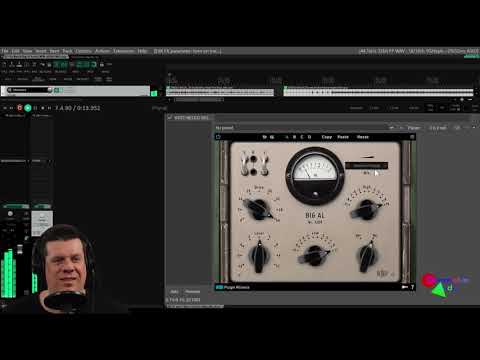Image resolution: width=480 pixels, height=360 pixels.
Task: Click the green indicator at track panel right edge
Action: click(x=154, y=94)
